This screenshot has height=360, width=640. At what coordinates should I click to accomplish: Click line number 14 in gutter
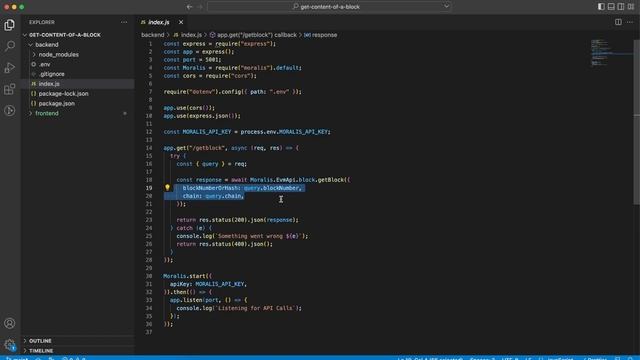coord(149,148)
